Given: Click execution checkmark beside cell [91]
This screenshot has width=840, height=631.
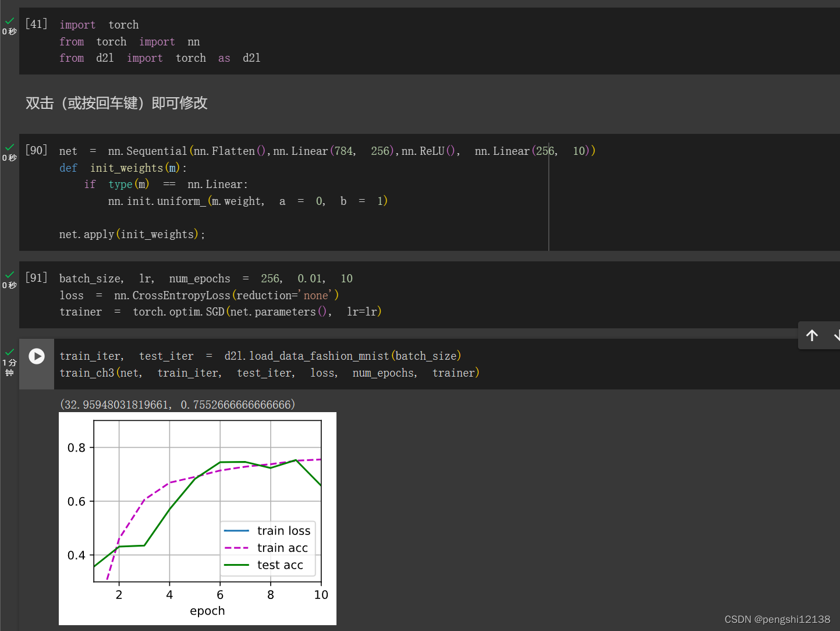Looking at the screenshot, I should tap(9, 275).
